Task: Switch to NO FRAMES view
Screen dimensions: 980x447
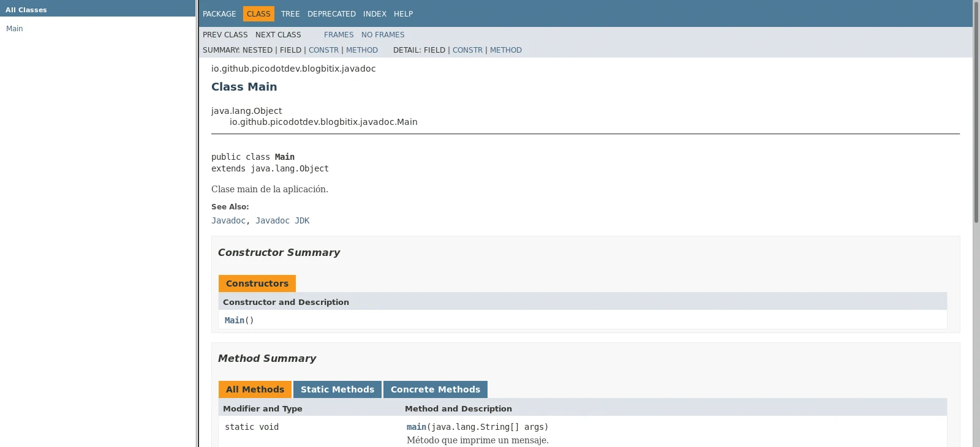Action: [x=383, y=35]
